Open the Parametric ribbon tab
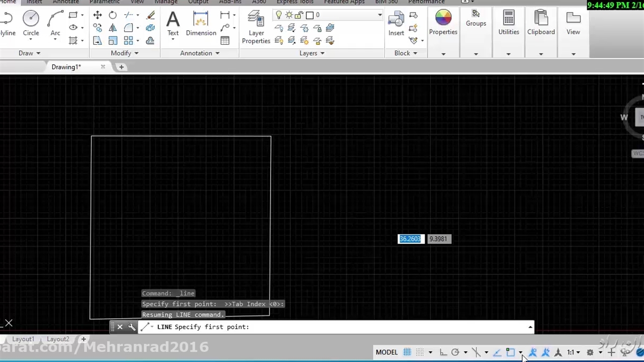 coord(105,2)
